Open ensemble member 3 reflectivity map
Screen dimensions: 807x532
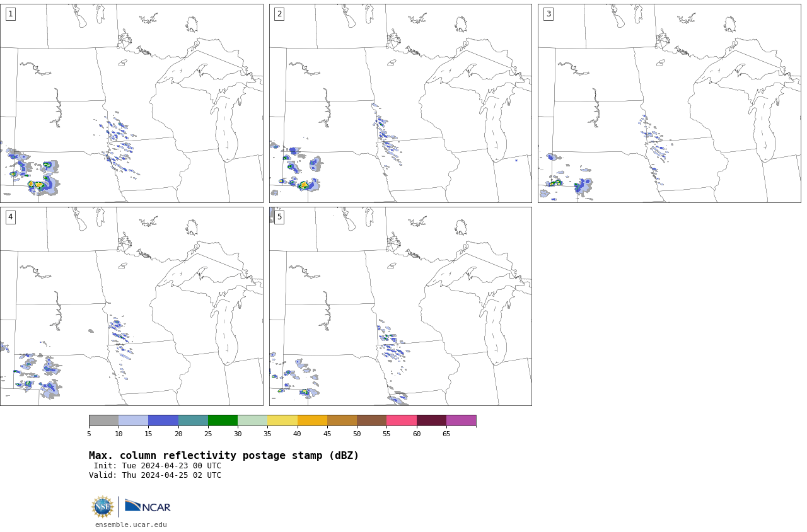669,103
